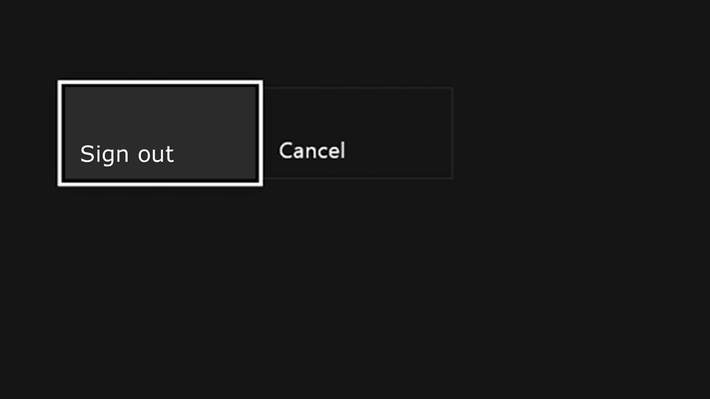Click the Sign out button
Image resolution: width=710 pixels, height=399 pixels.
click(x=160, y=133)
